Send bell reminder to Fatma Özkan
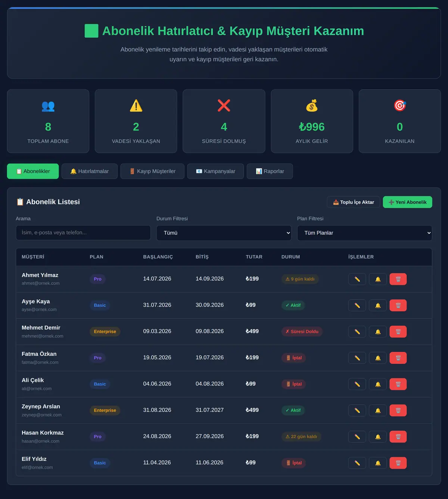Viewport: 448px width, 499px height. (378, 358)
